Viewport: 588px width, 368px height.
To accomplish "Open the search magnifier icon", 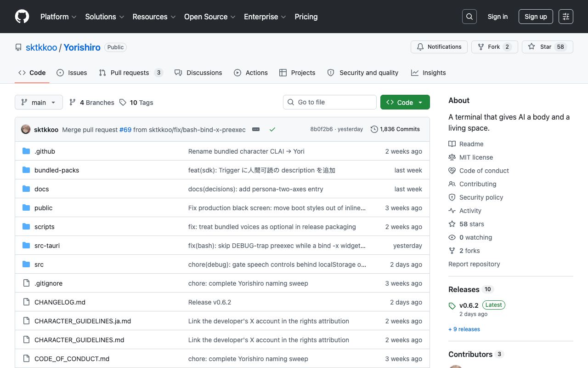I will pyautogui.click(x=469, y=17).
